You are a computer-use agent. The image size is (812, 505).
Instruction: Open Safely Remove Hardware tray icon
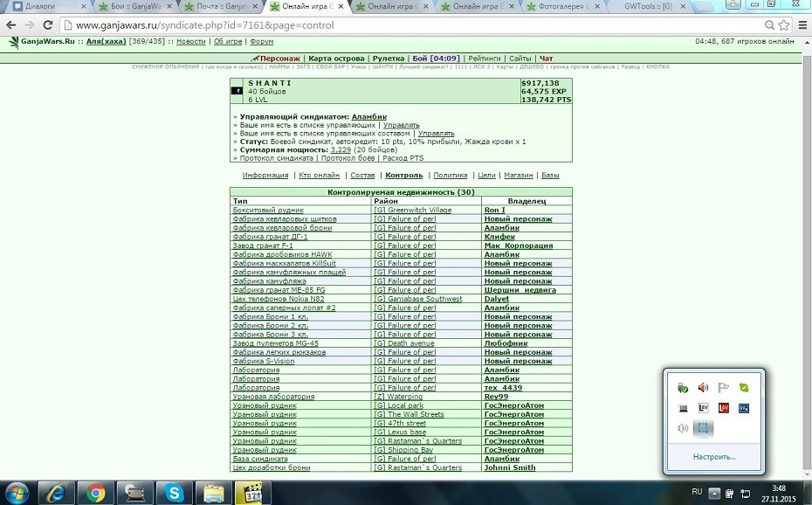coord(683,387)
